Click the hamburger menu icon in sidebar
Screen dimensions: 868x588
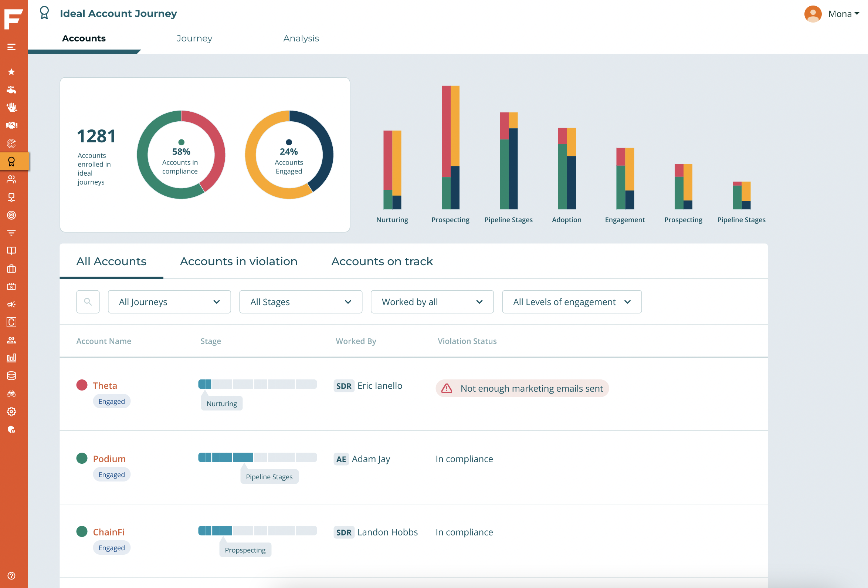pyautogui.click(x=11, y=47)
